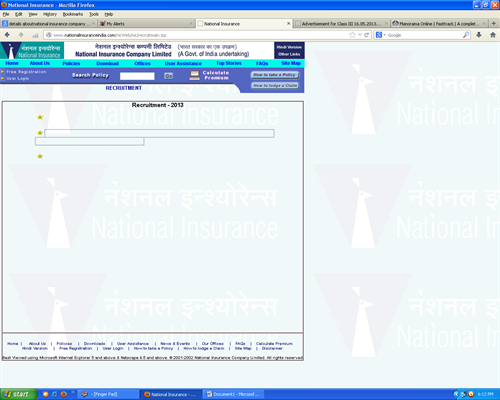Screen dimensions: 500x400
Task: Bookmark this page with the star icon
Action: pyautogui.click(x=352, y=35)
